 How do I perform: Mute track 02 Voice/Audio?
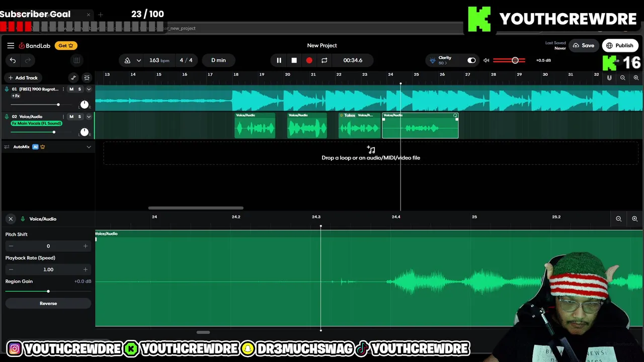click(x=71, y=117)
